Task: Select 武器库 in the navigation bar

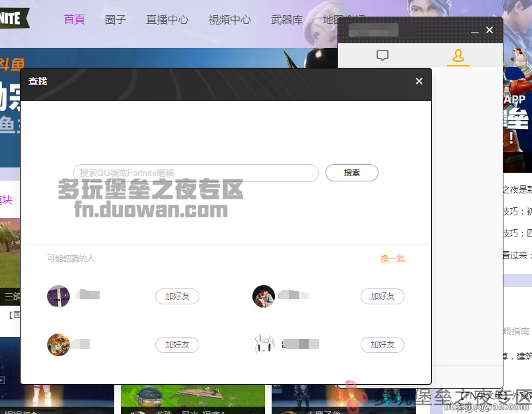Action: point(287,19)
